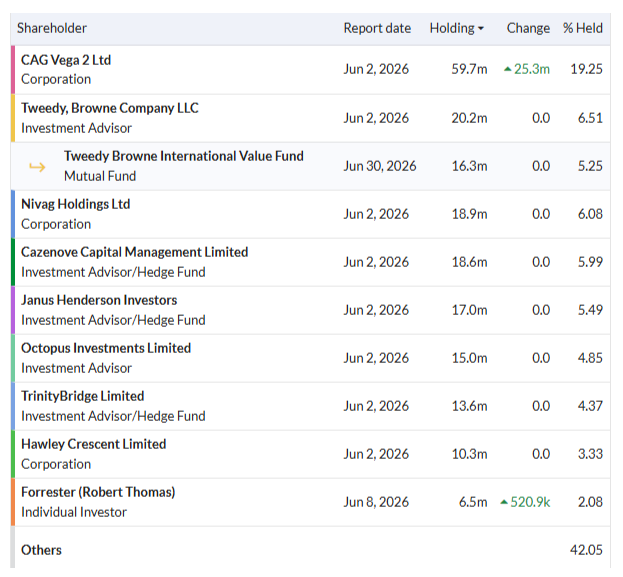Open CAG Vega 2 Ltd shareholder
This screenshot has height=577, width=623.
66,60
